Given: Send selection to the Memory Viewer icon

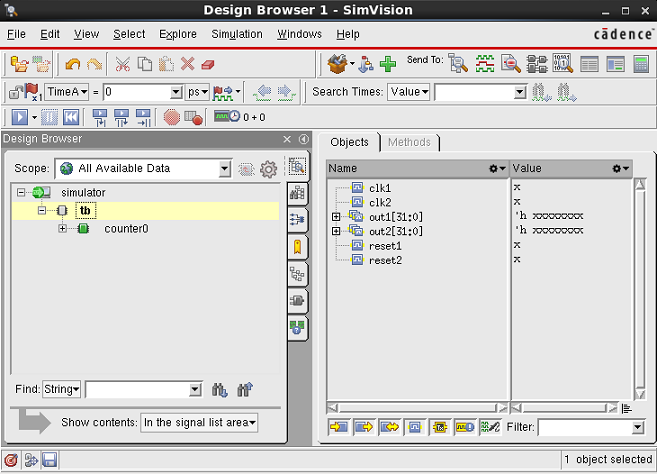Looking at the screenshot, I should 562,64.
